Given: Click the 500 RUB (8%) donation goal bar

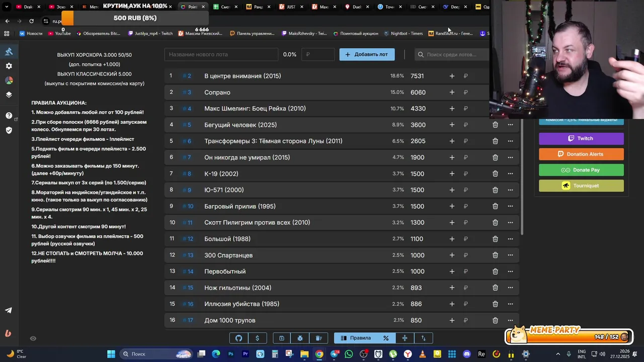Looking at the screenshot, I should pos(135,18).
